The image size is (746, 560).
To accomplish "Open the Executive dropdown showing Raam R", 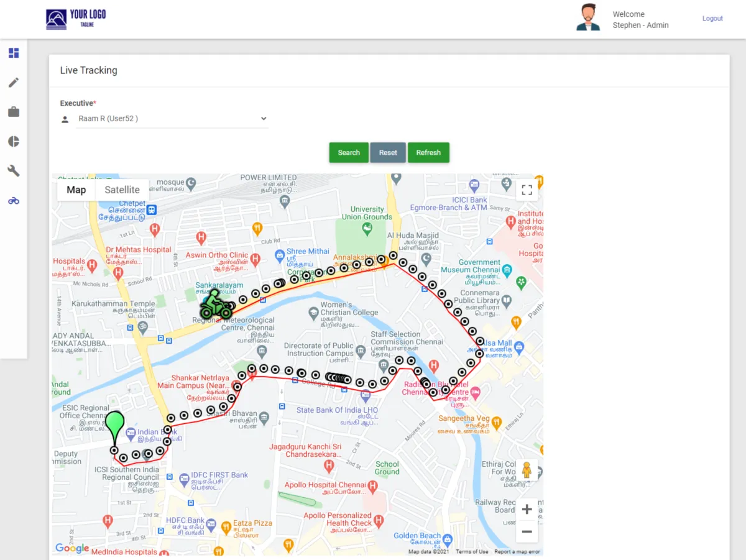I will [172, 119].
